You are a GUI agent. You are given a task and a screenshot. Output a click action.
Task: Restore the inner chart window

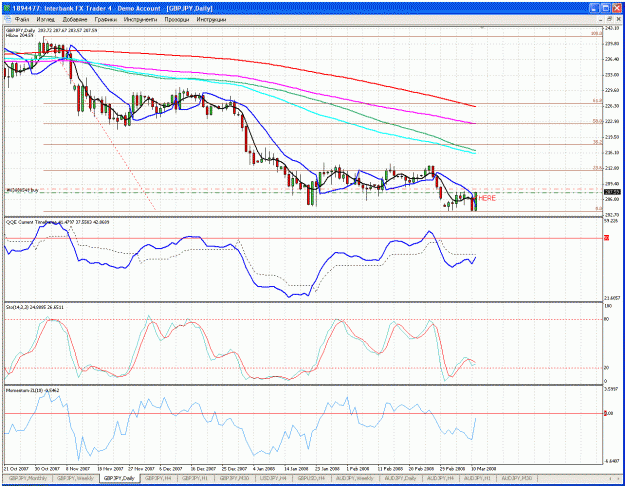tap(609, 19)
